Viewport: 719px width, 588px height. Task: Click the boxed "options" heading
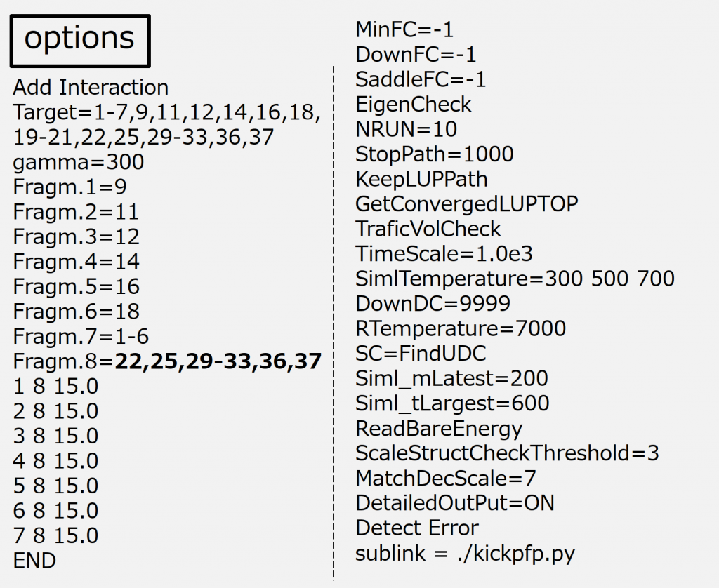79,40
